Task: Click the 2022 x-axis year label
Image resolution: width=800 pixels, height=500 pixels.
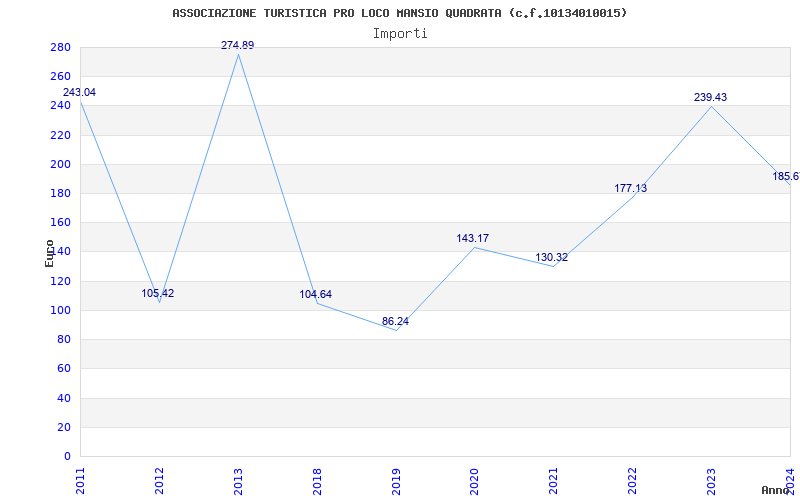Action: pos(633,481)
